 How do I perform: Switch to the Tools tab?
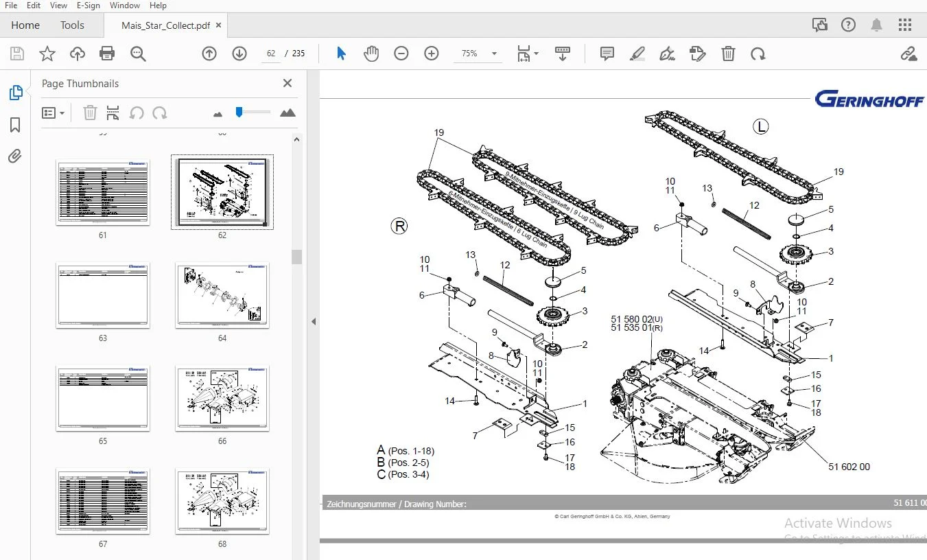(x=72, y=25)
